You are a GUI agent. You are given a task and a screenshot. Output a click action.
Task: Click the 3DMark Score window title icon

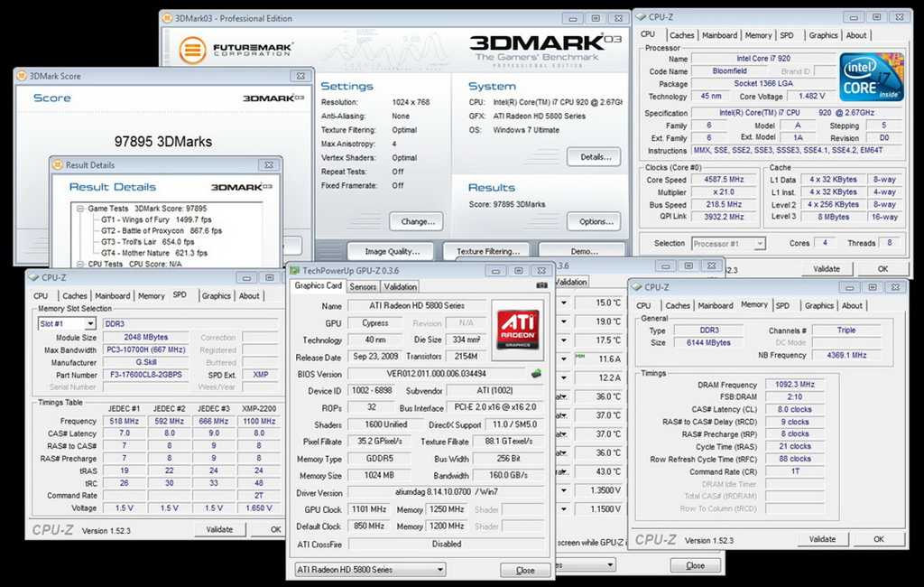tap(22, 76)
